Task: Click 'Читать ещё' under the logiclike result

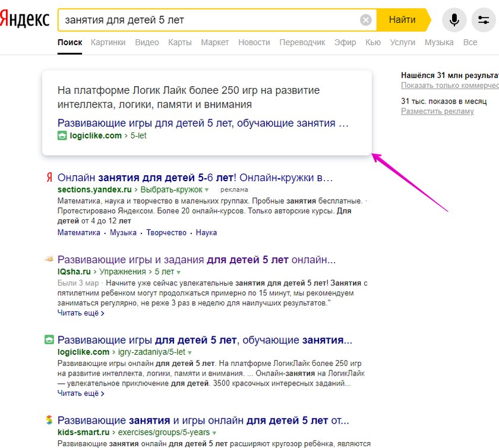Action: (x=81, y=393)
